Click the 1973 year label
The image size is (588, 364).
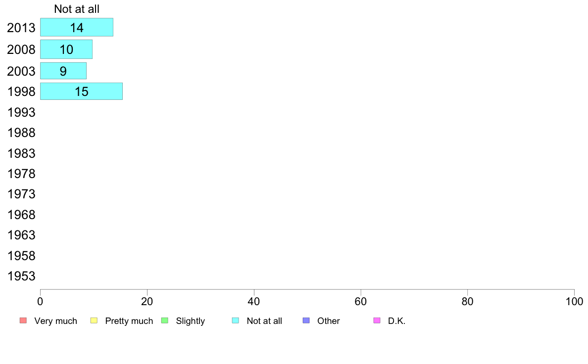(21, 194)
